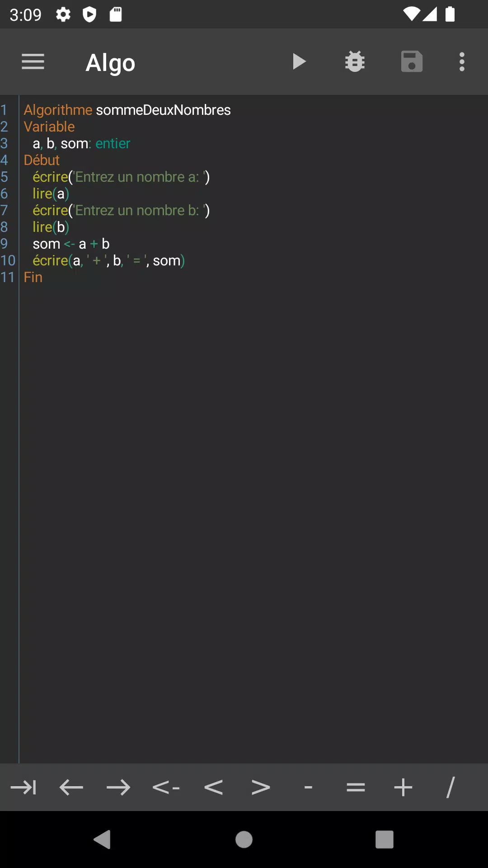
Task: Run the algorithm with play button
Action: [299, 62]
